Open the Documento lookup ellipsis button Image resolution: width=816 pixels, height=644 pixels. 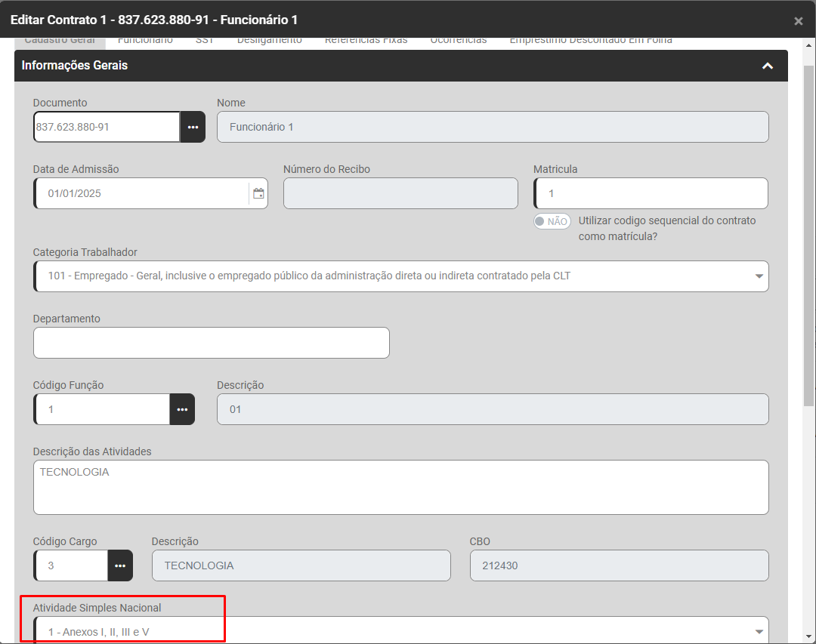193,127
